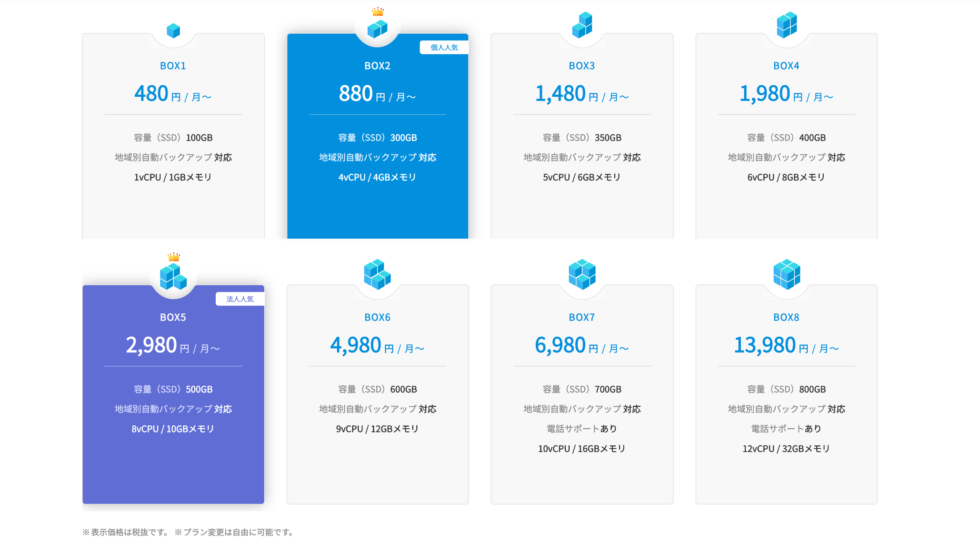Open the BOX4 plan title
The image size is (980, 544).
(786, 66)
